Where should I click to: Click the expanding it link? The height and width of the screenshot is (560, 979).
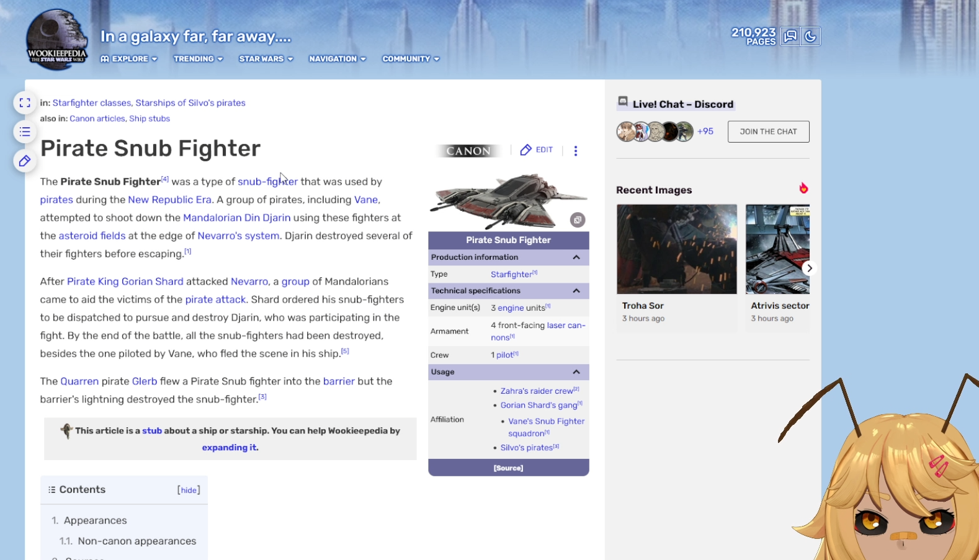pos(230,448)
